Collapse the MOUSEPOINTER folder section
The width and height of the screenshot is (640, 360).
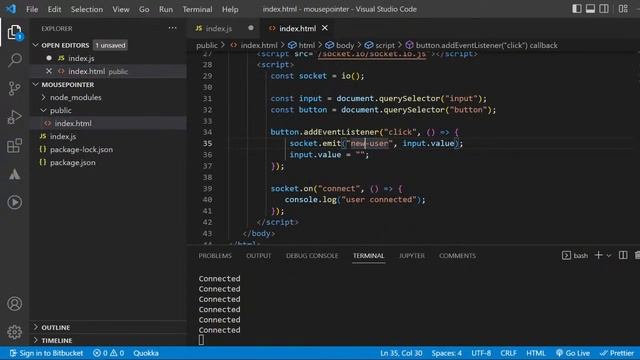(x=36, y=84)
